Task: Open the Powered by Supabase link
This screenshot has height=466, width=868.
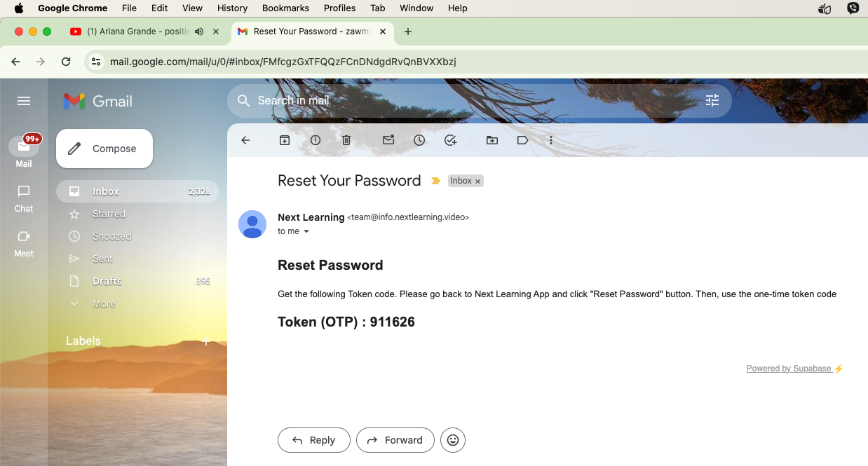Action: click(789, 369)
